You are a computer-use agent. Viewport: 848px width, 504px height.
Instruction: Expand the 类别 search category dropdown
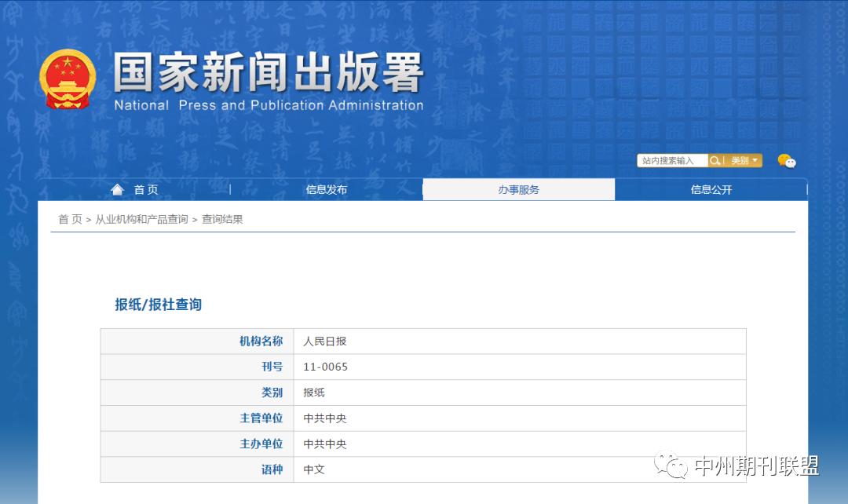(741, 160)
